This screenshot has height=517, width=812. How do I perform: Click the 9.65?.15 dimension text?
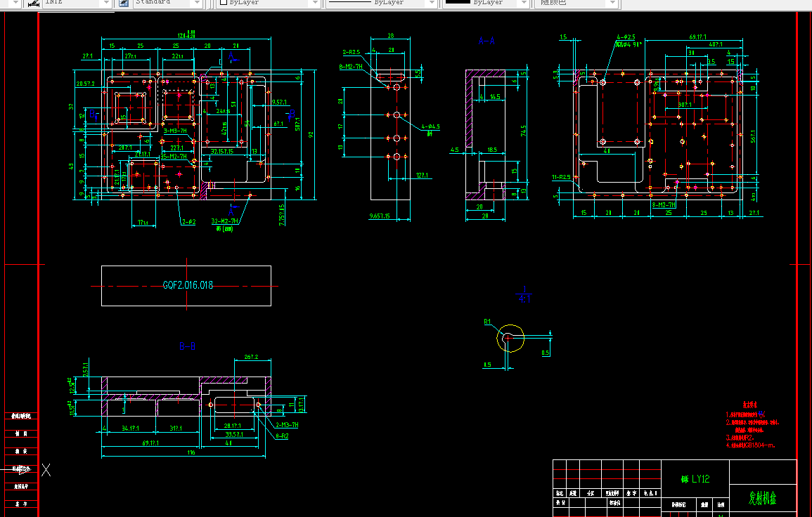tap(380, 216)
